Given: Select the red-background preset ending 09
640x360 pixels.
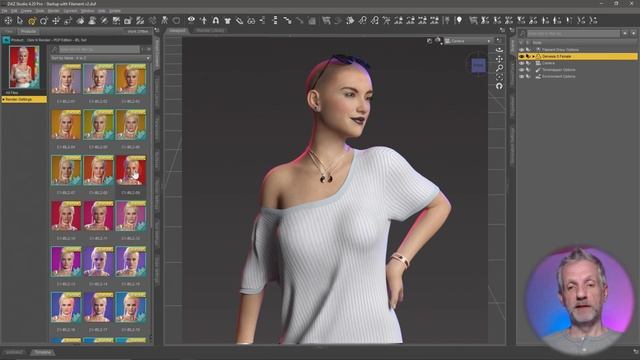Looking at the screenshot, I should tap(131, 170).
